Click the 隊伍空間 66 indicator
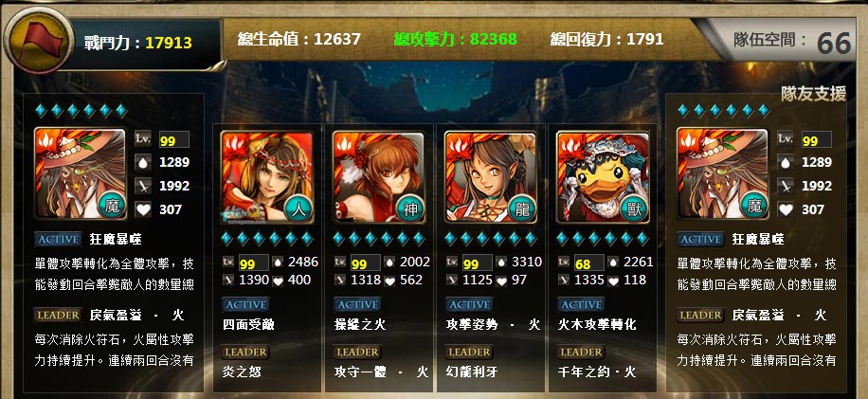The width and height of the screenshot is (868, 399). click(x=793, y=41)
